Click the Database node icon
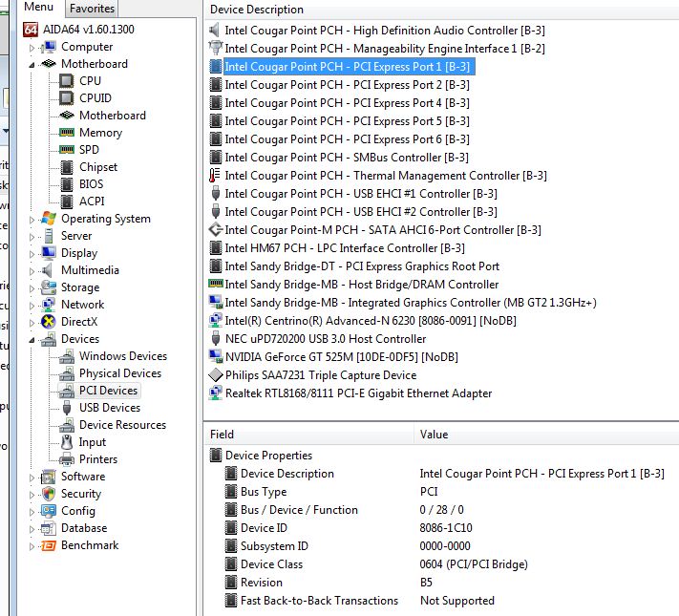The width and height of the screenshot is (679, 616). coord(49,528)
